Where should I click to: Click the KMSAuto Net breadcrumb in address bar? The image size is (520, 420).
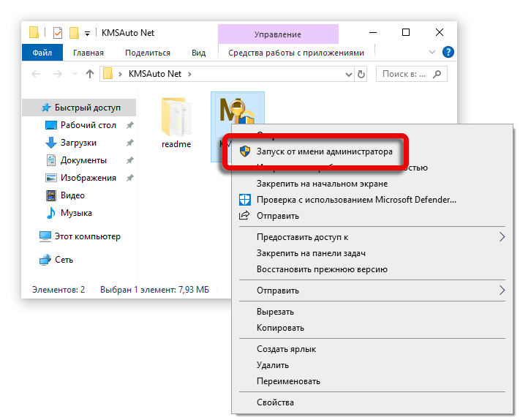(155, 74)
